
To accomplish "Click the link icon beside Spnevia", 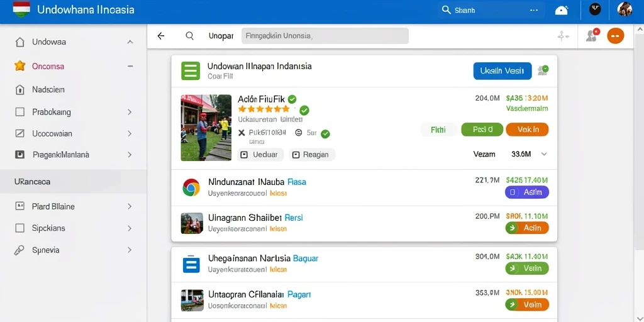I will point(19,250).
